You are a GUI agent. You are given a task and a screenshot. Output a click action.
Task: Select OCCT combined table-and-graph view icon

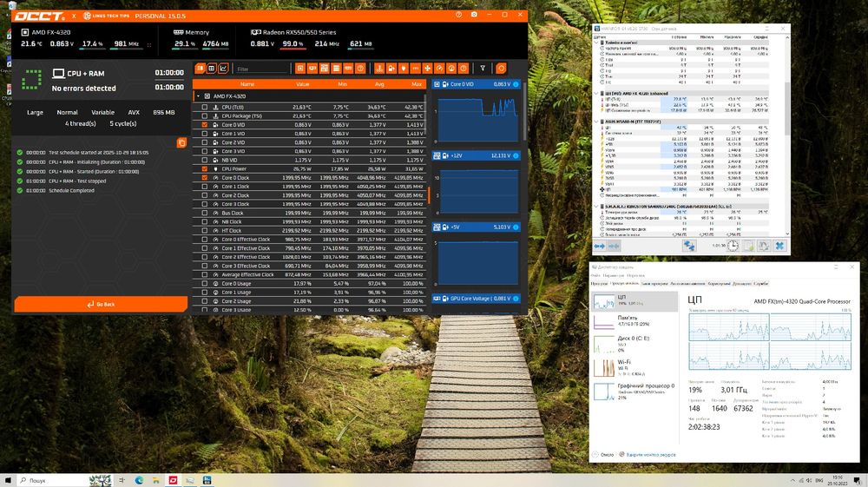(x=200, y=69)
